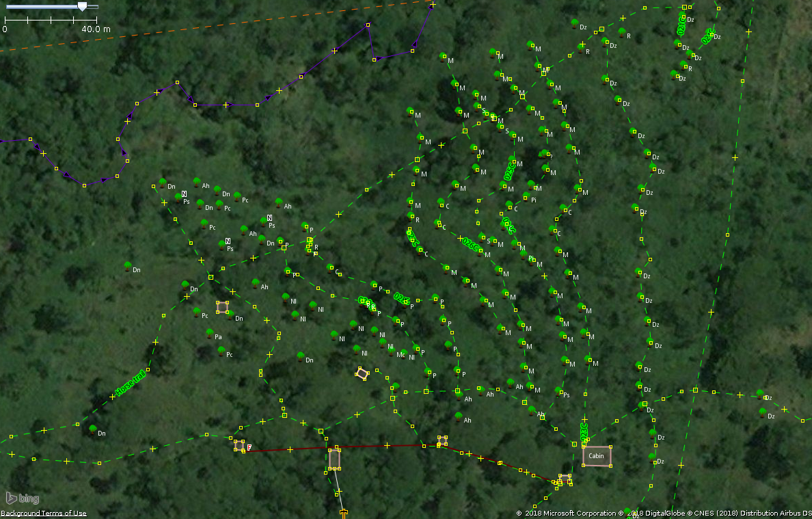Select the hexagonal pink-outlined structure
The width and height of the screenshot is (812, 519).
[x=362, y=373]
